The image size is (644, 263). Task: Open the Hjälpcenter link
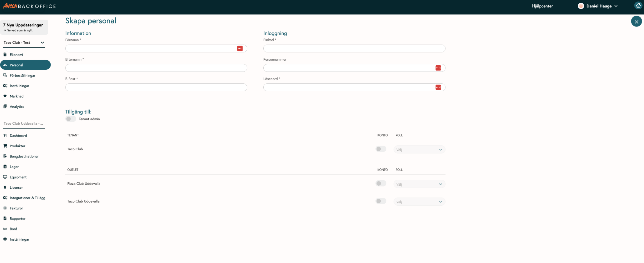coord(542,6)
